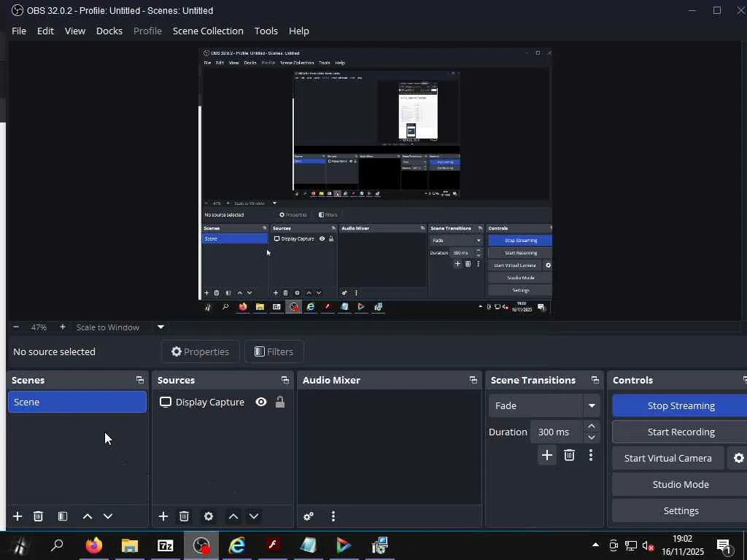Screen dimensions: 747x560
Task: Add a configurable transition with plus icon
Action: coord(547,455)
